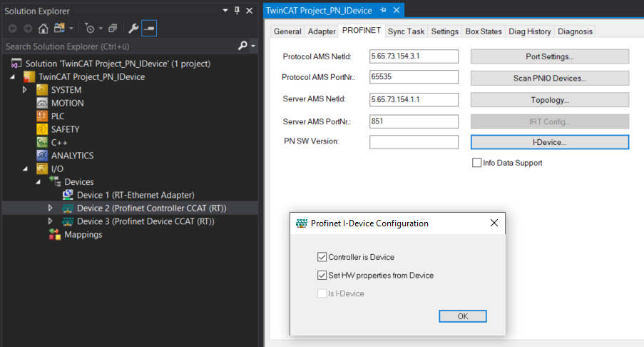
Task: Click the pin icon on TwinCAT Project_PN_IDevice document tab
Action: click(x=383, y=10)
